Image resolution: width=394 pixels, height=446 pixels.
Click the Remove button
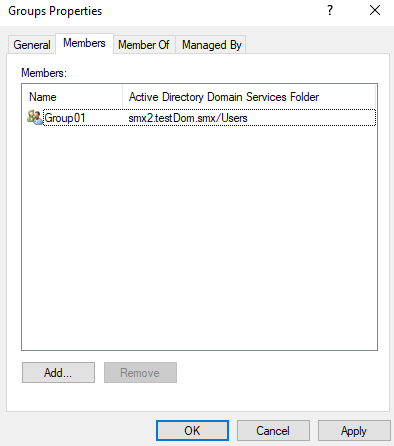tap(140, 373)
